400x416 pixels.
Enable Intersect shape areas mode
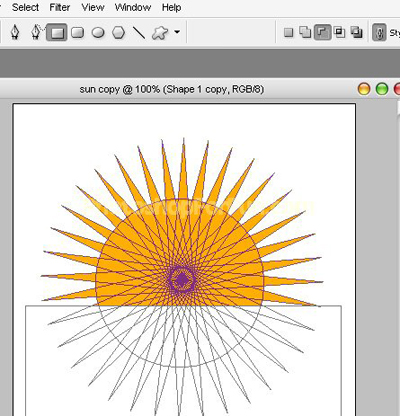340,32
